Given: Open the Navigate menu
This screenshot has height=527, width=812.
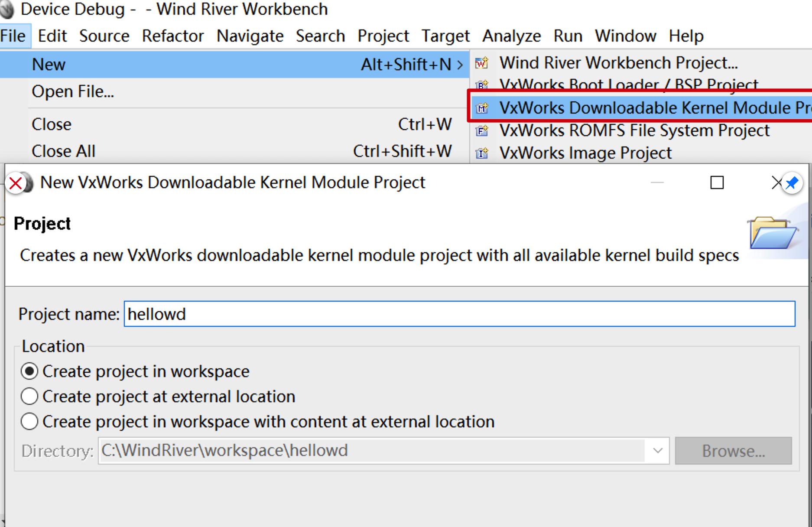Looking at the screenshot, I should click(250, 36).
